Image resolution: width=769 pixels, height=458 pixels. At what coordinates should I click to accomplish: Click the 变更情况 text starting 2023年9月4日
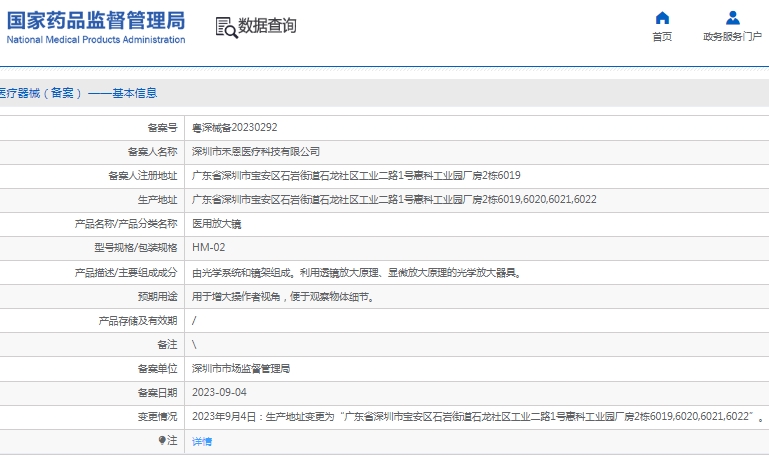pyautogui.click(x=478, y=416)
